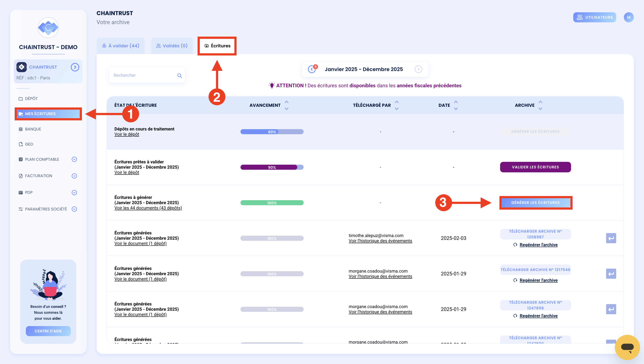Go to the previous fiscal year arrow
644x364 pixels.
[x=312, y=69]
